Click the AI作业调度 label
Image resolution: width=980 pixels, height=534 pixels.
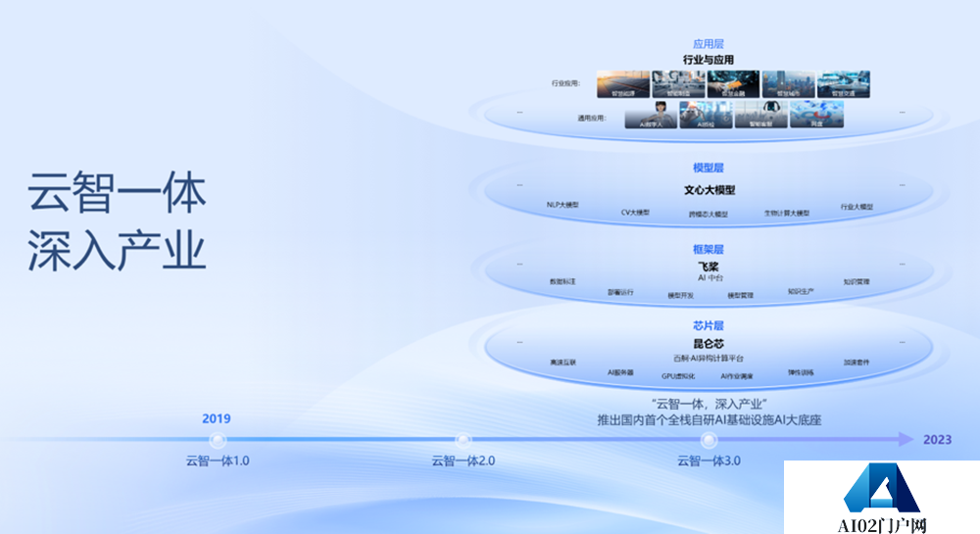pyautogui.click(x=737, y=376)
